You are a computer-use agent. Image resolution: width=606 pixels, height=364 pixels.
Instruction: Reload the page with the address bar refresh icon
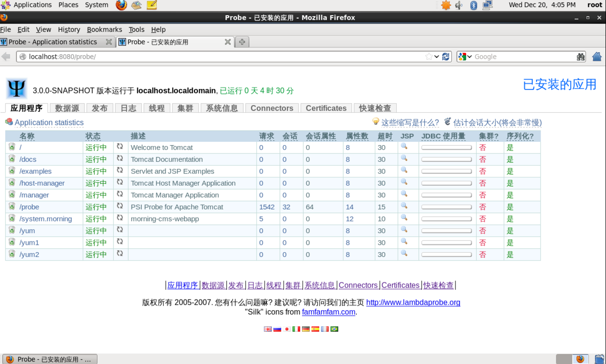click(x=446, y=57)
